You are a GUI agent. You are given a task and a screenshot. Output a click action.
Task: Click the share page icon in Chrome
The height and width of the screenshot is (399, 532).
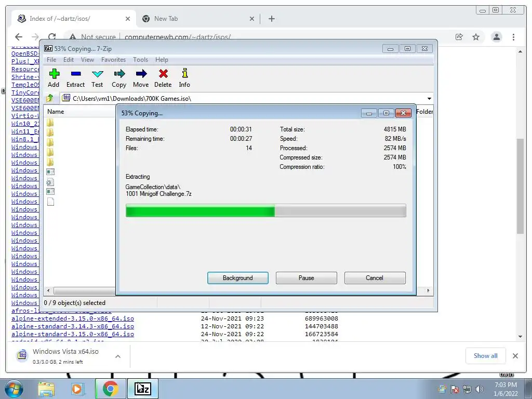click(x=459, y=37)
